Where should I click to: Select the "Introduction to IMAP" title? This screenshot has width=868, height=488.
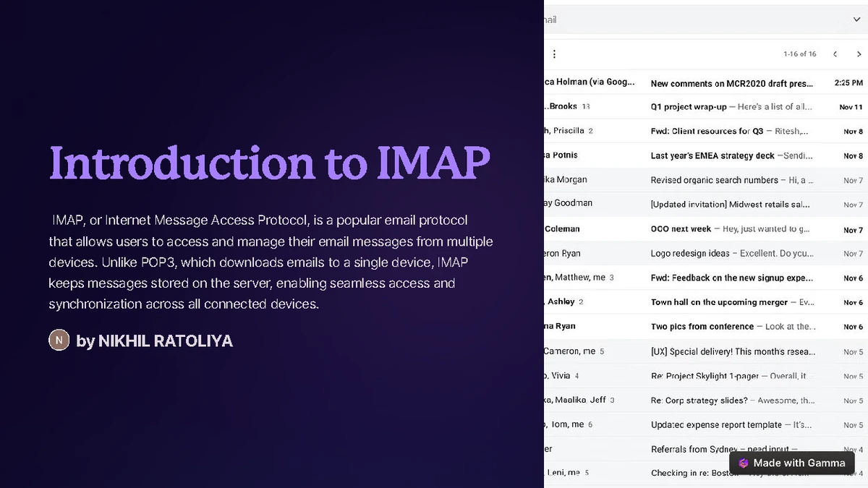[x=269, y=163]
